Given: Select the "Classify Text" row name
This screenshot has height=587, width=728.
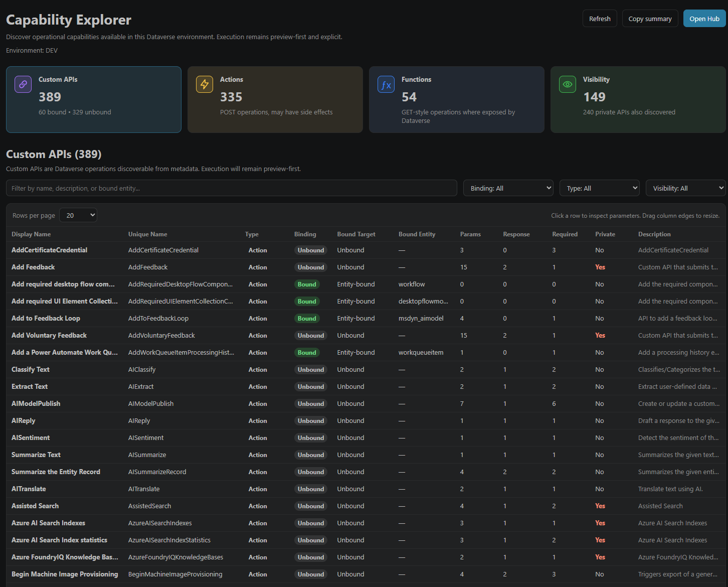Looking at the screenshot, I should pyautogui.click(x=31, y=370).
